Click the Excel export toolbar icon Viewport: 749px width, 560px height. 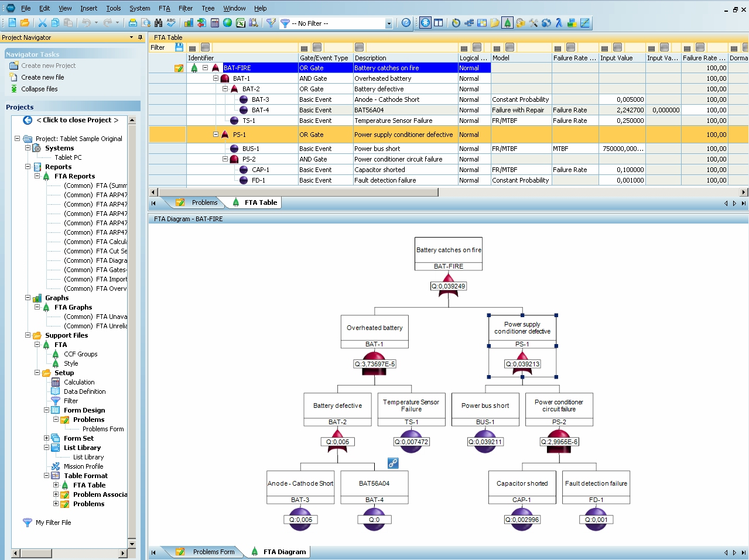pos(240,23)
